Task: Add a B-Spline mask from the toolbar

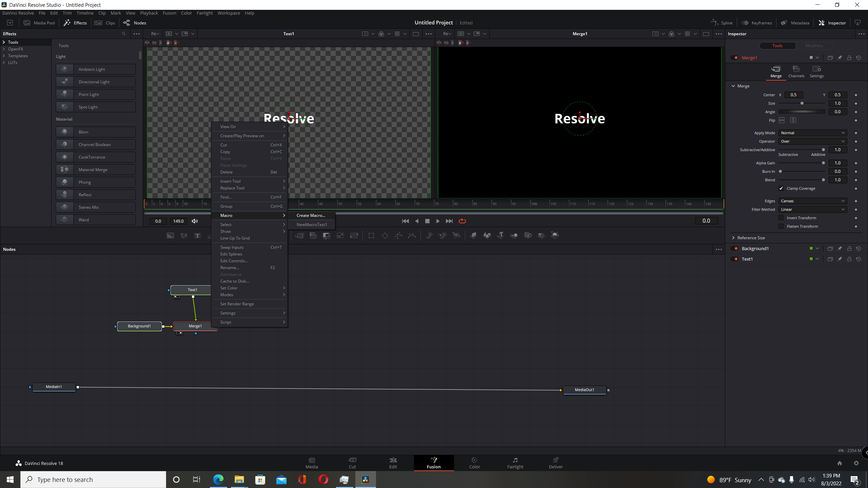Action: point(412,236)
